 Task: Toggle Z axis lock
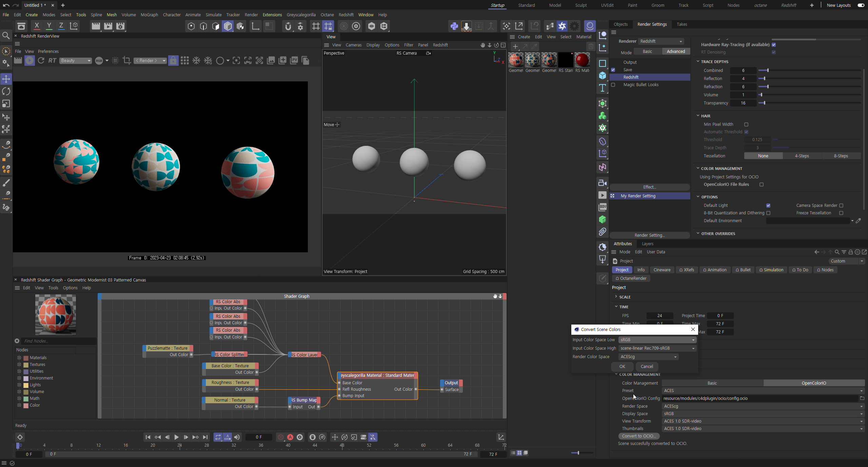[x=61, y=26]
